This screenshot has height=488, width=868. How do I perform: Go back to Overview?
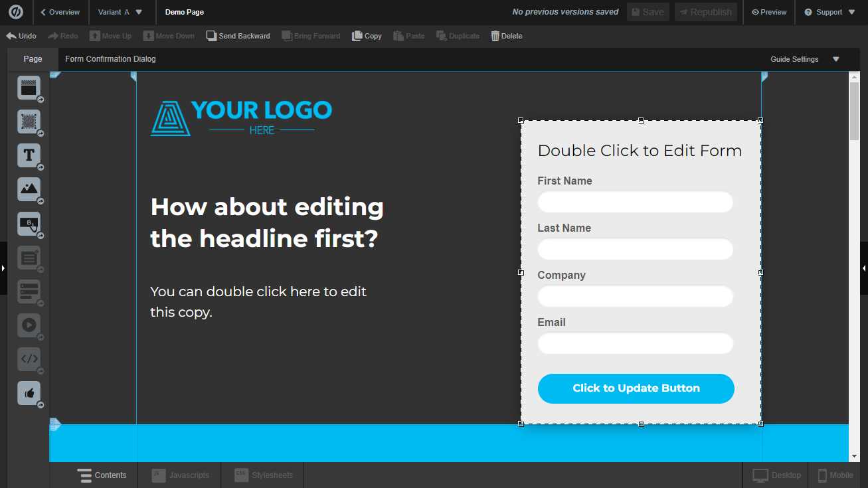click(60, 12)
